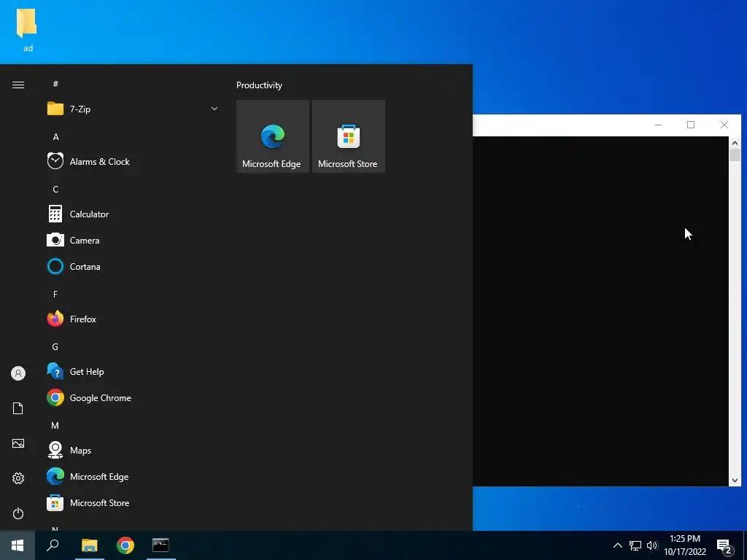Screen dimensions: 747x560
Task: Launch Cortana from the app list
Action: tap(133, 266)
